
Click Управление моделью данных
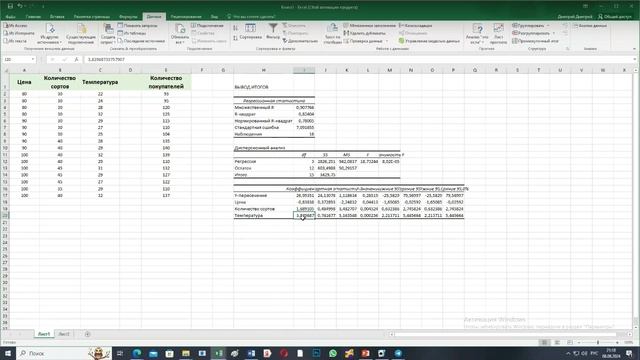point(429,41)
